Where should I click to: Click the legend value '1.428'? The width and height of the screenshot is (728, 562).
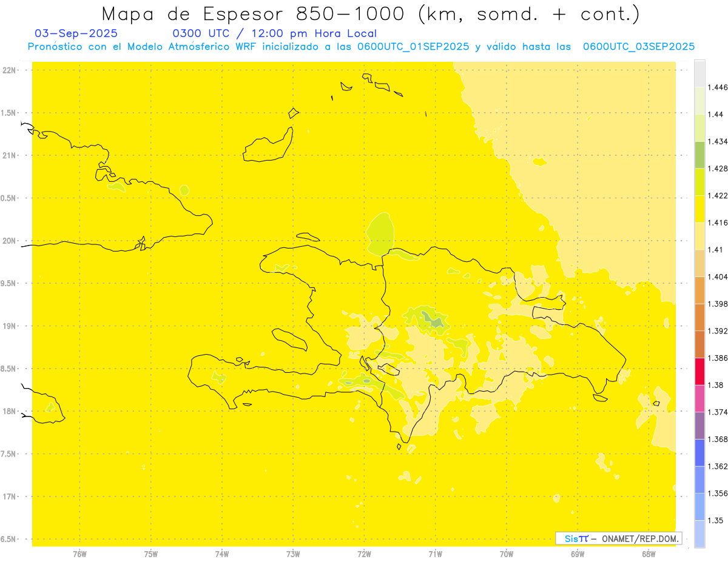(718, 169)
